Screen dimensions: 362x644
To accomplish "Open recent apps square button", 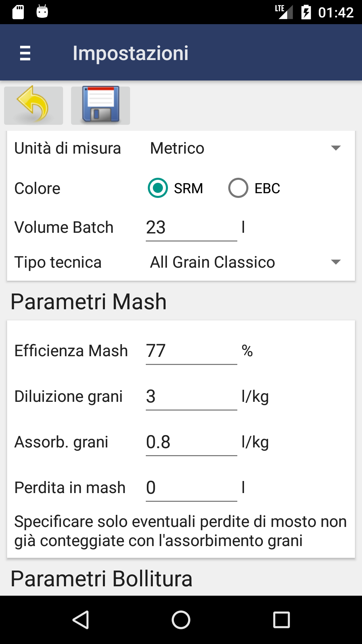I will pos(282,620).
